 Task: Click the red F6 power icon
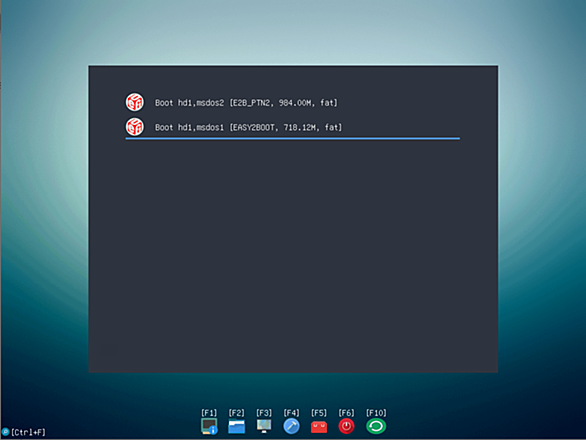coord(346,426)
